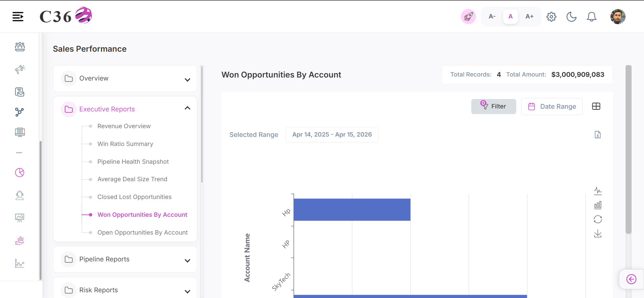Open the monitor list sidebar icon
Image resolution: width=644 pixels, height=298 pixels.
click(x=20, y=132)
